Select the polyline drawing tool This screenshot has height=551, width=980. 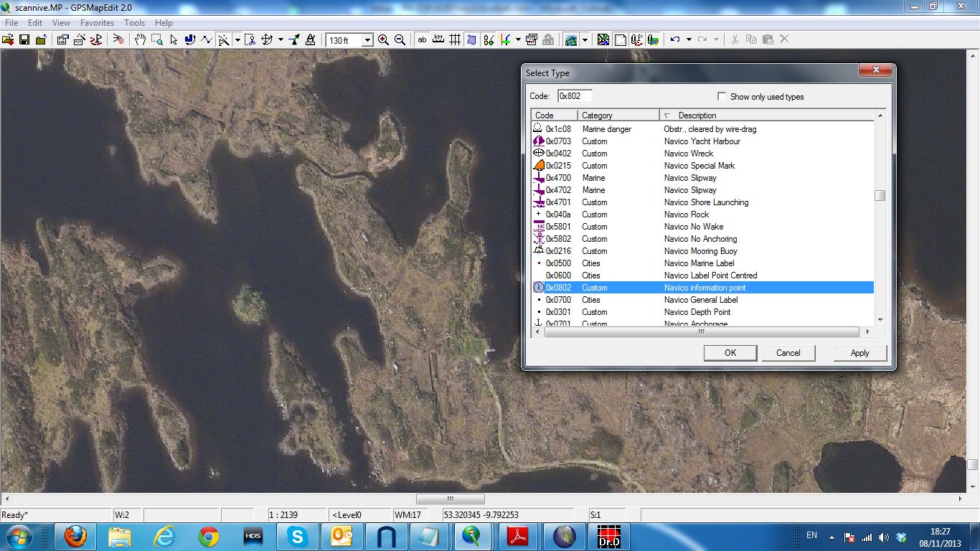[207, 39]
